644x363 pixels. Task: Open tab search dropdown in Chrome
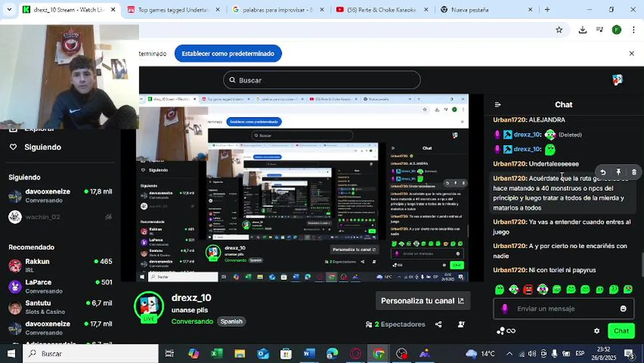[x=9, y=10]
